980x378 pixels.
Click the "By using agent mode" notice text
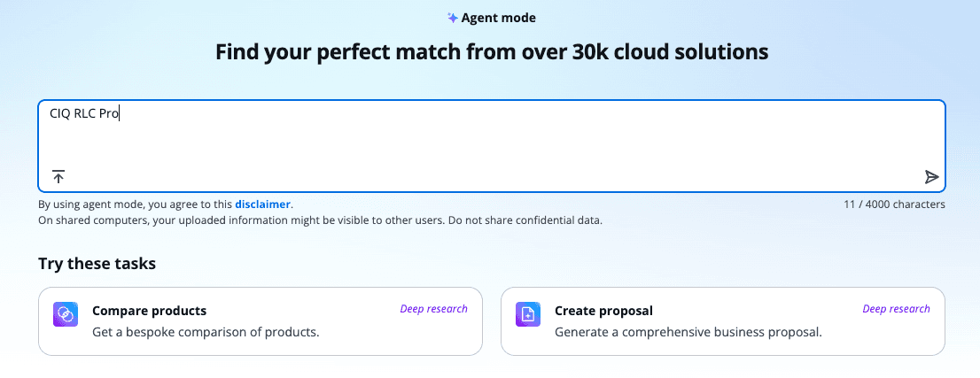coord(135,204)
